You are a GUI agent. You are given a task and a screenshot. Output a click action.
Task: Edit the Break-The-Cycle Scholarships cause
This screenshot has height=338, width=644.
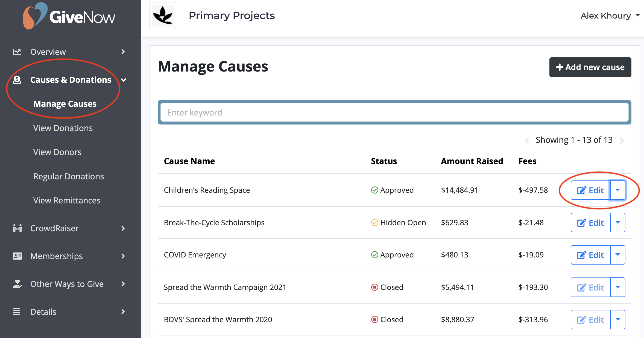tap(590, 223)
